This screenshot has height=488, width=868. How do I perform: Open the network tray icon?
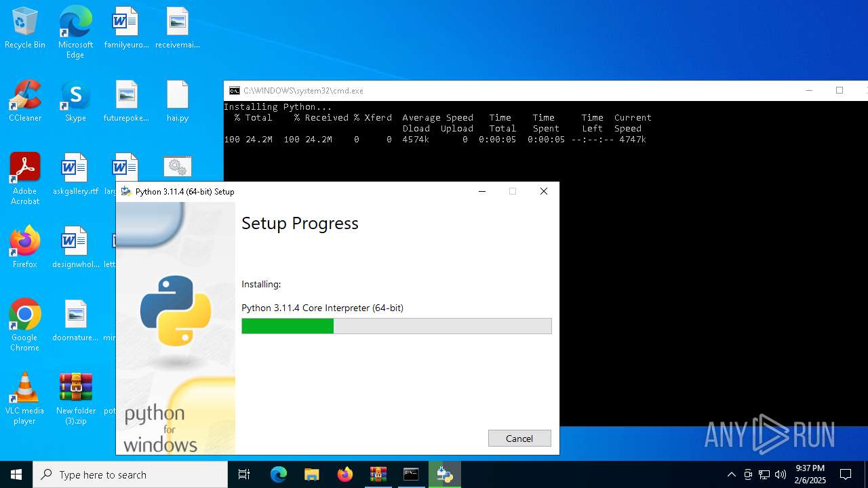(764, 474)
